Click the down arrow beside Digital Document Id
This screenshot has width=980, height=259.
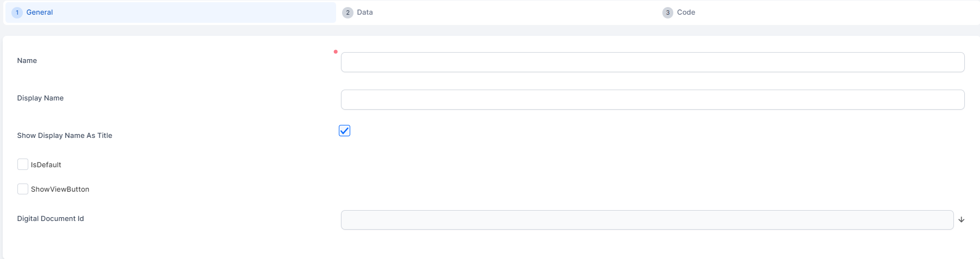(961, 220)
